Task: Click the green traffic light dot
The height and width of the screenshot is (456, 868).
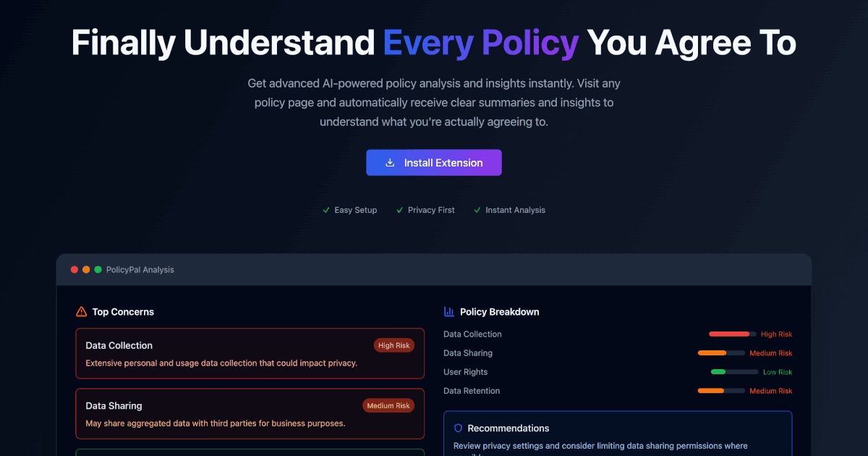Action: coord(98,269)
